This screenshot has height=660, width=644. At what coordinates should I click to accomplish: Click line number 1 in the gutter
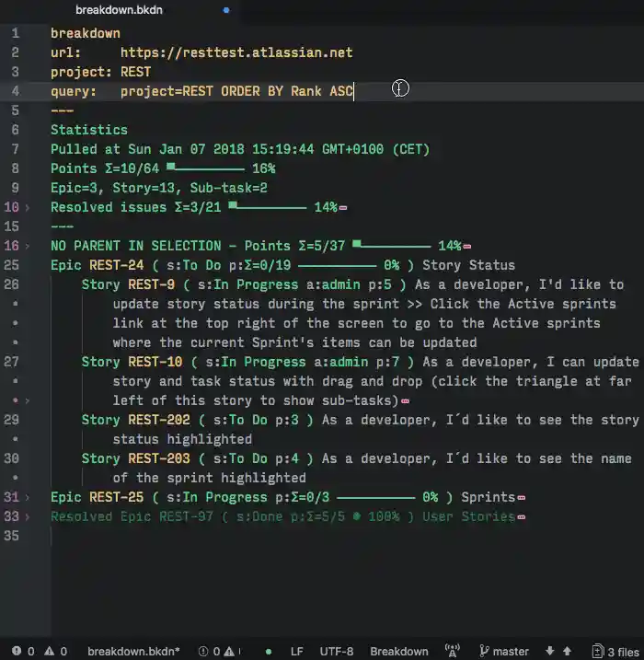[15, 33]
